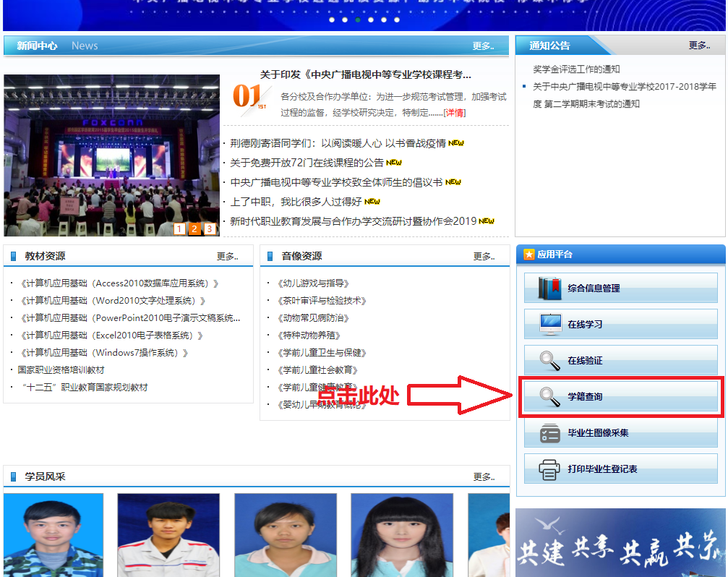The width and height of the screenshot is (728, 577).
Task: Expand 新闻中心 with its 更多 link
Action: point(483,46)
